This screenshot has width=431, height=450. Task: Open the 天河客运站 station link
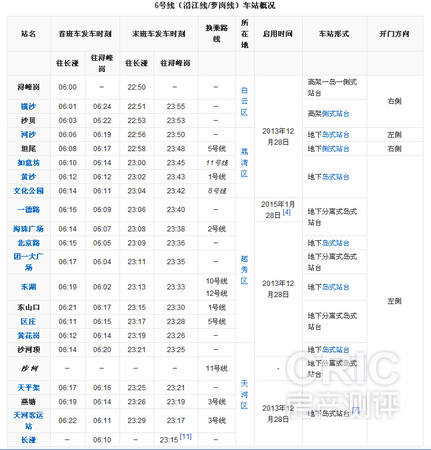[x=28, y=420]
